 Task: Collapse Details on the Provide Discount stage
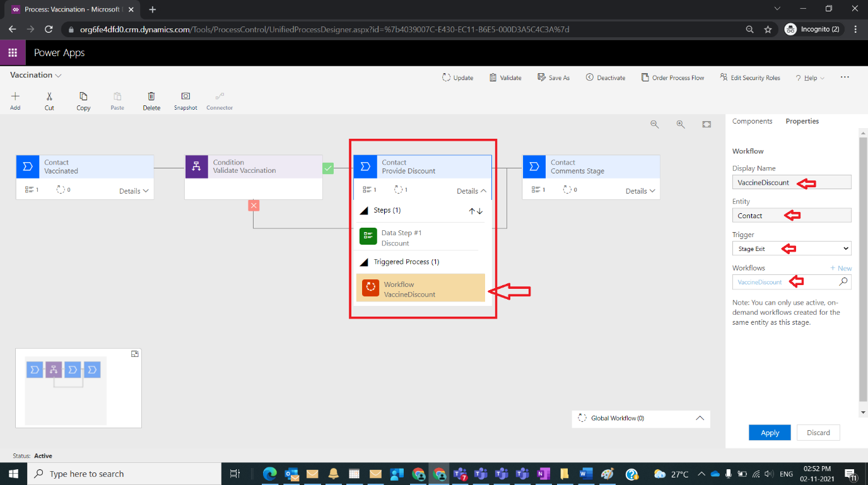point(472,189)
